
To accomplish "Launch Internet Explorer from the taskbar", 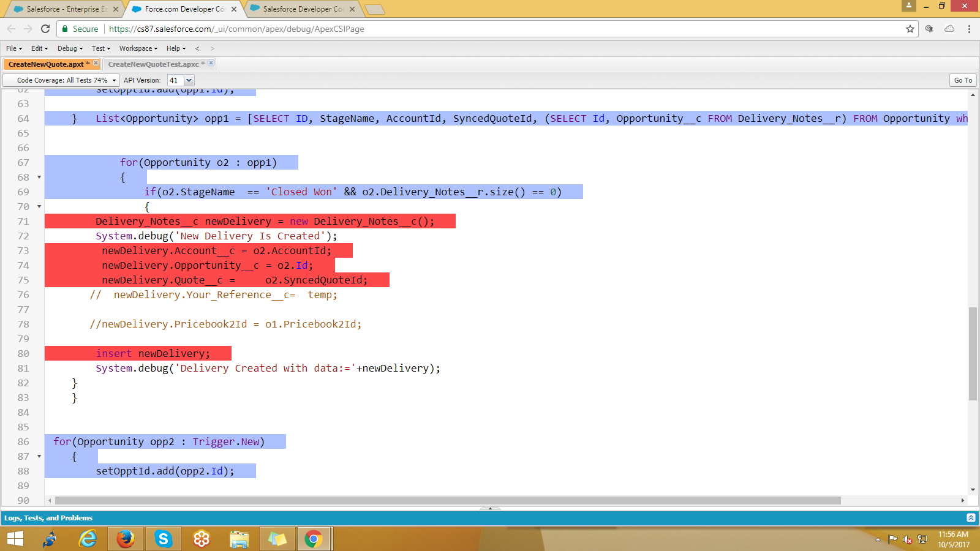I will (x=88, y=539).
